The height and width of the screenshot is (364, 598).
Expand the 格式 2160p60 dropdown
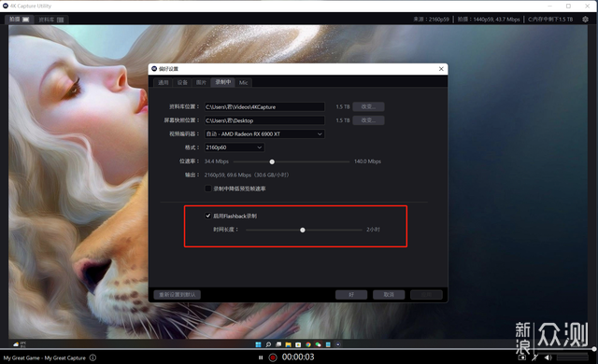(x=235, y=147)
